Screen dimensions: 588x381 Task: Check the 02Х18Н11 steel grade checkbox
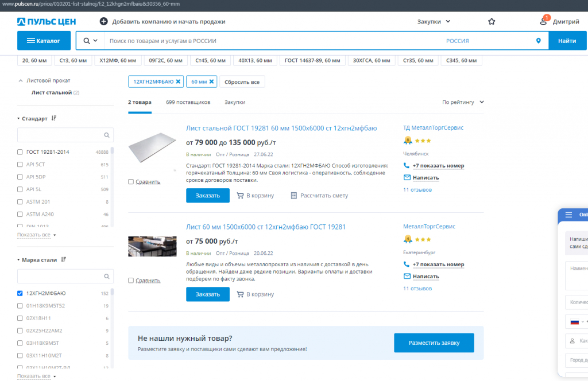pos(20,318)
